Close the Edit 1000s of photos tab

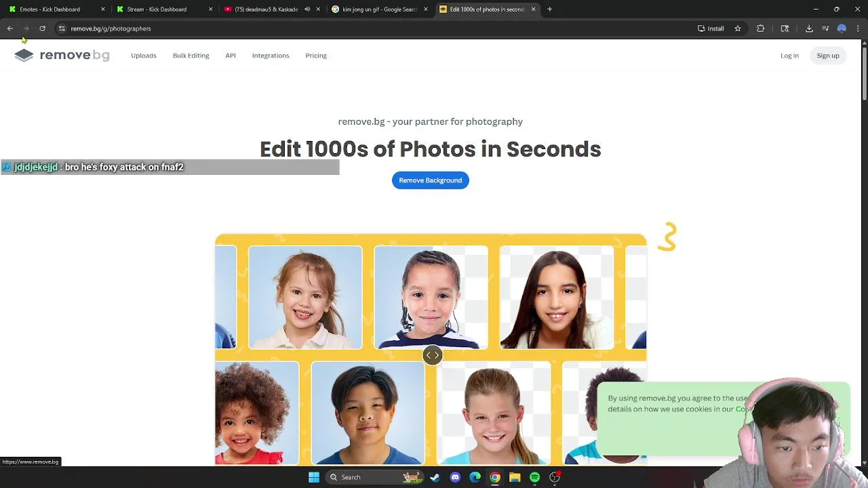tap(533, 9)
